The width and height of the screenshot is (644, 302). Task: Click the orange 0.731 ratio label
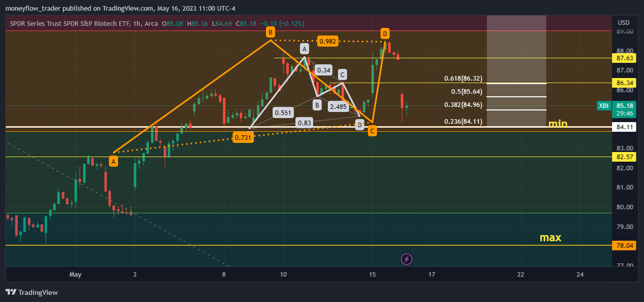243,137
